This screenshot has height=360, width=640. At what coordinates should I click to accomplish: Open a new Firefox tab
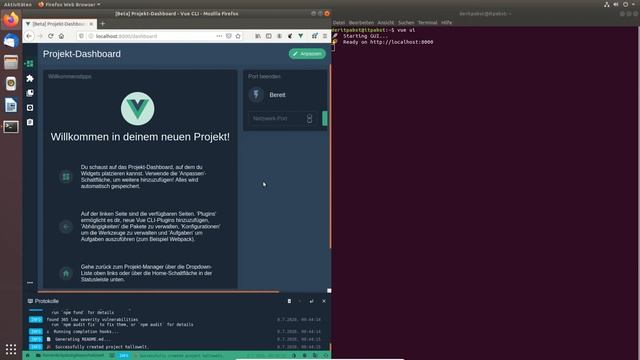pyautogui.click(x=102, y=24)
